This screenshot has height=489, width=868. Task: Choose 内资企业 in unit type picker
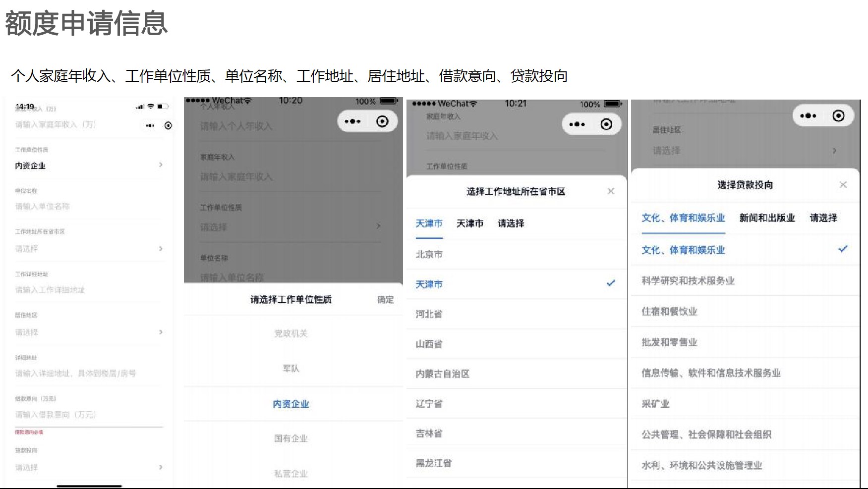tap(291, 404)
